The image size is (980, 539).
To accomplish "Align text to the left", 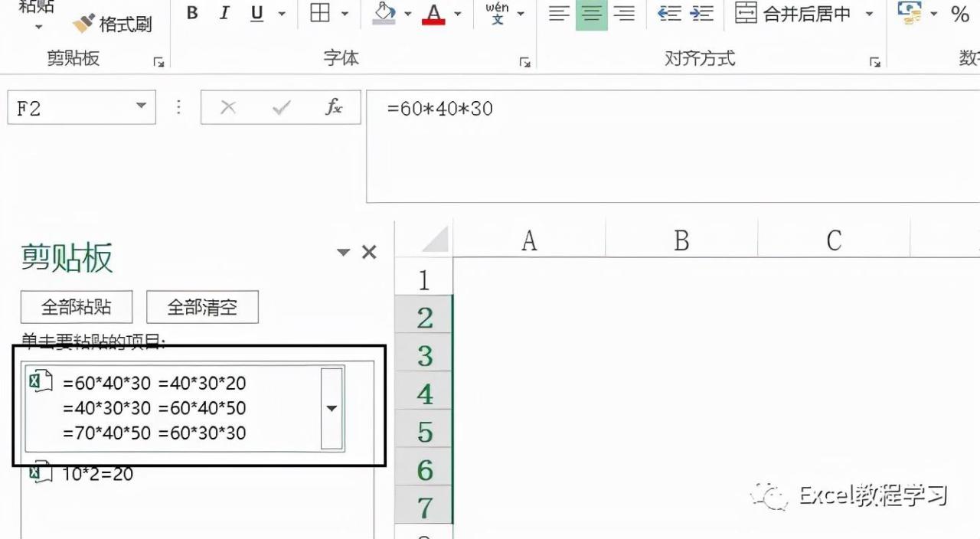I will pos(560,13).
